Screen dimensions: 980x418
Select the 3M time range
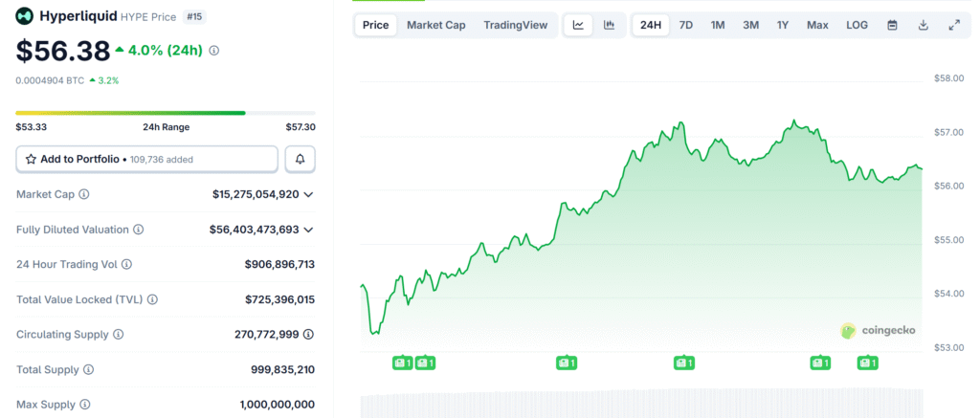tap(750, 25)
